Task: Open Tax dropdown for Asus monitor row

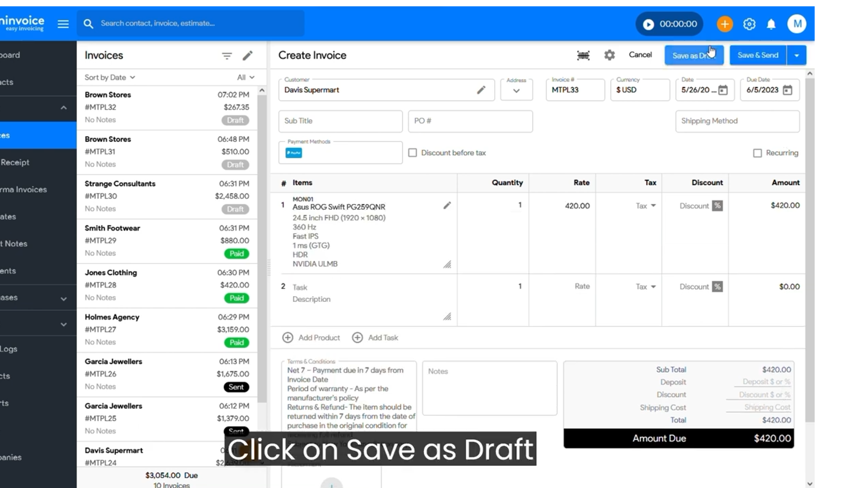Action: [x=646, y=206]
